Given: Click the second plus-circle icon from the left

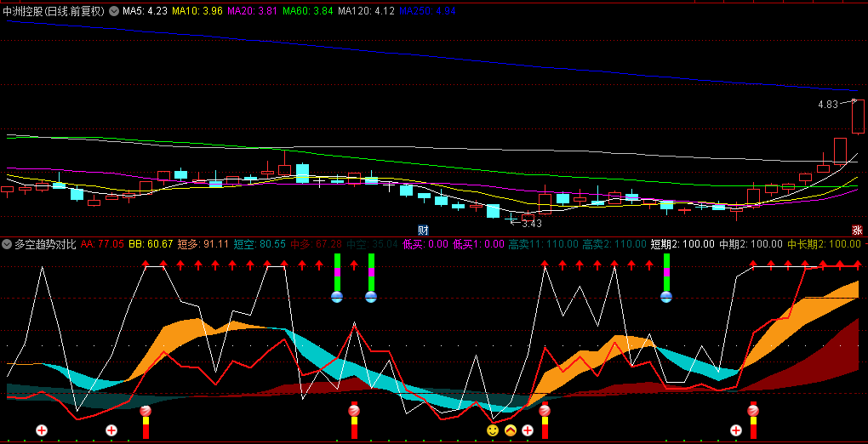Looking at the screenshot, I should pos(111,430).
